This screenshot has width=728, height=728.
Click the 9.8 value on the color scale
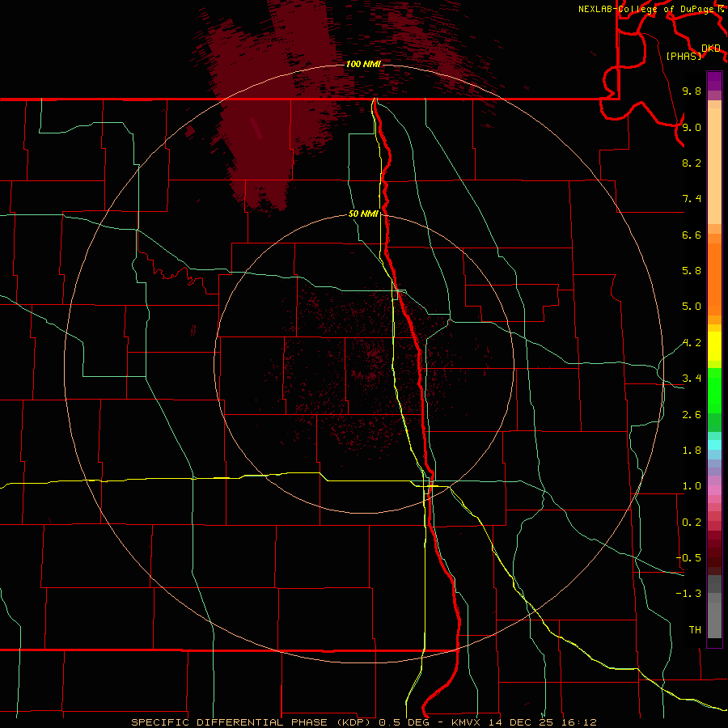[x=692, y=91]
